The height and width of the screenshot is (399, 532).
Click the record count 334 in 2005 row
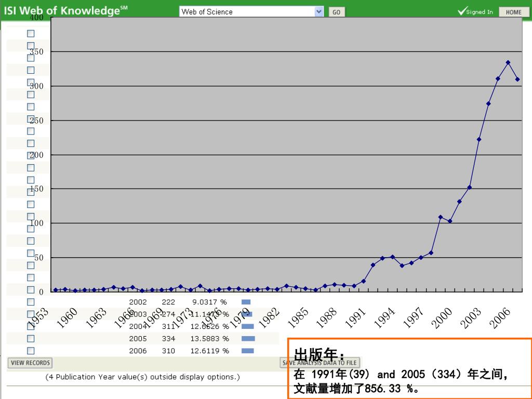[169, 339]
